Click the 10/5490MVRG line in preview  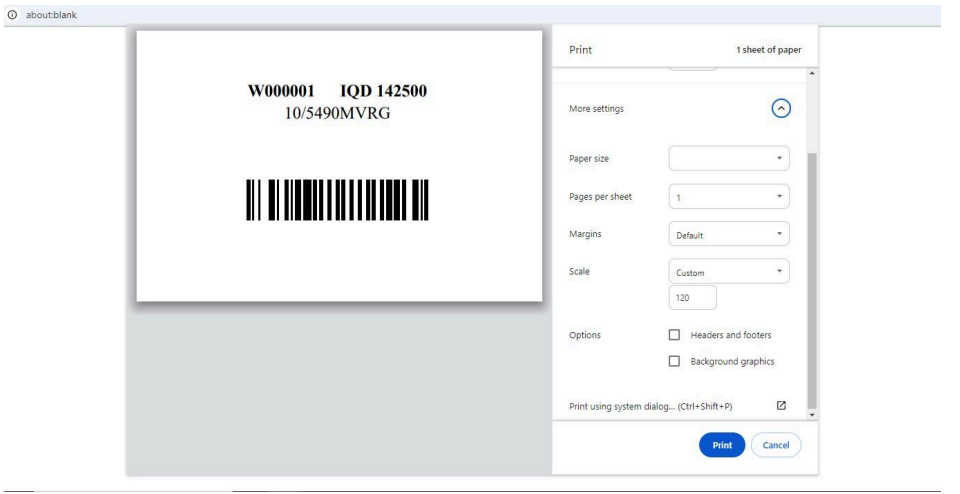[x=338, y=112]
